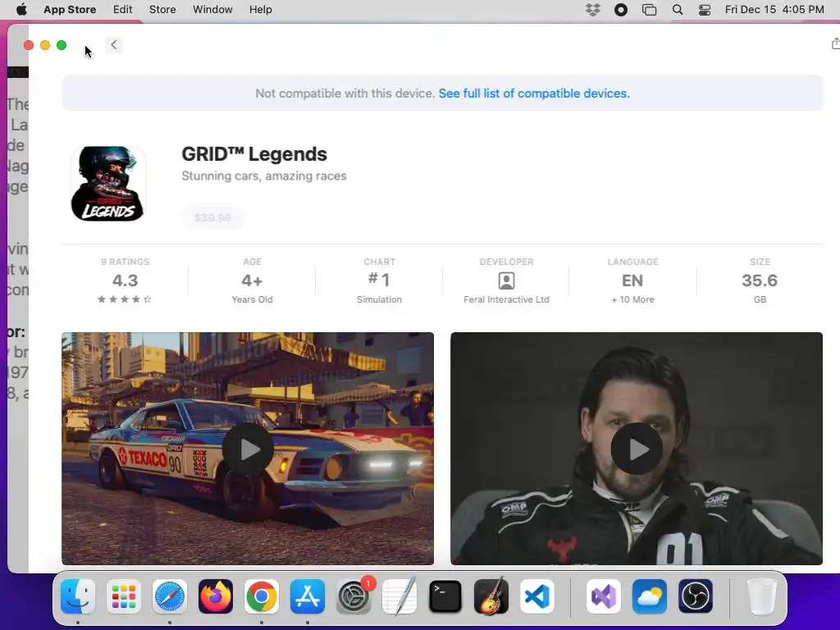Open OBS Studio from the Dock
840x630 pixels.
(696, 596)
